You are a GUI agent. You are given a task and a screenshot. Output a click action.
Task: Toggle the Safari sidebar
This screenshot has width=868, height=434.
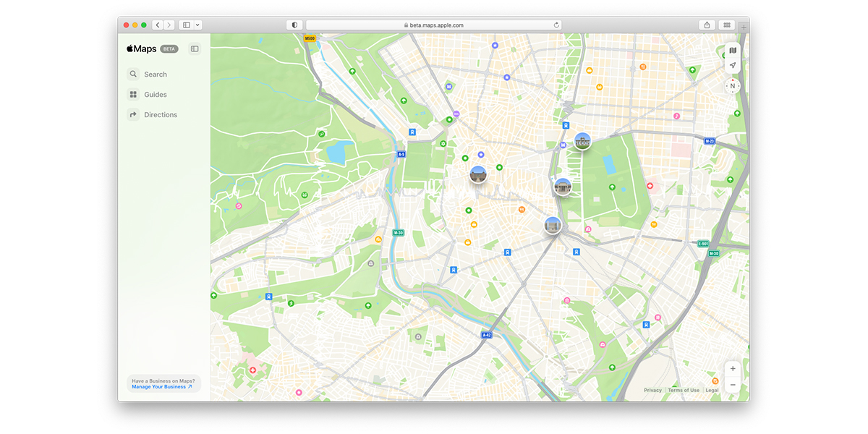point(186,24)
